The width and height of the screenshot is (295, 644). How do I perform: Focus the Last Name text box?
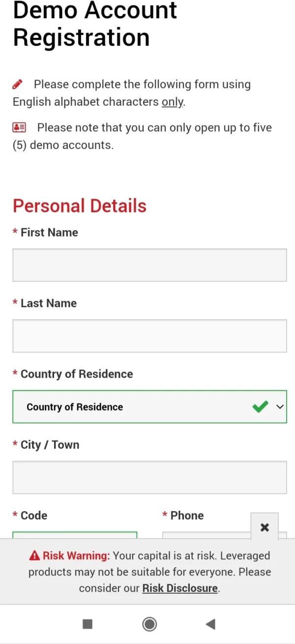coord(149,336)
